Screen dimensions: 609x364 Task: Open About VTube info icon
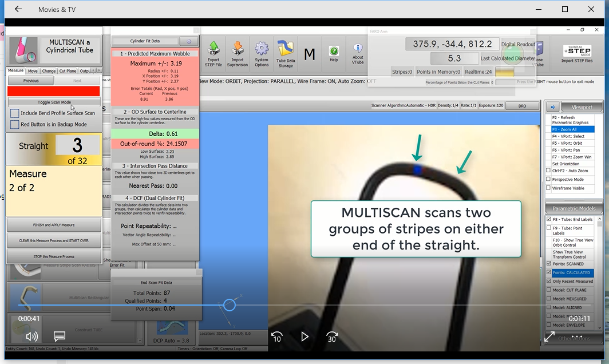(358, 54)
